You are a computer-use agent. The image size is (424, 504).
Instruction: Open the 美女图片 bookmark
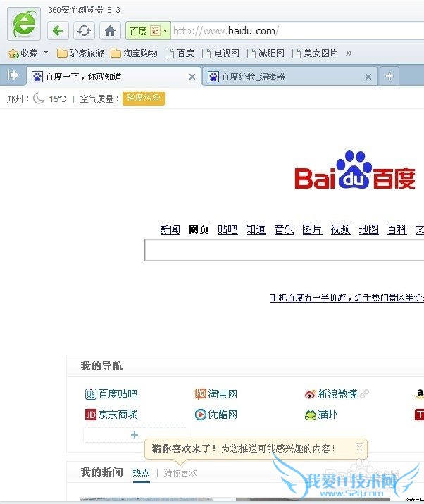[315, 53]
